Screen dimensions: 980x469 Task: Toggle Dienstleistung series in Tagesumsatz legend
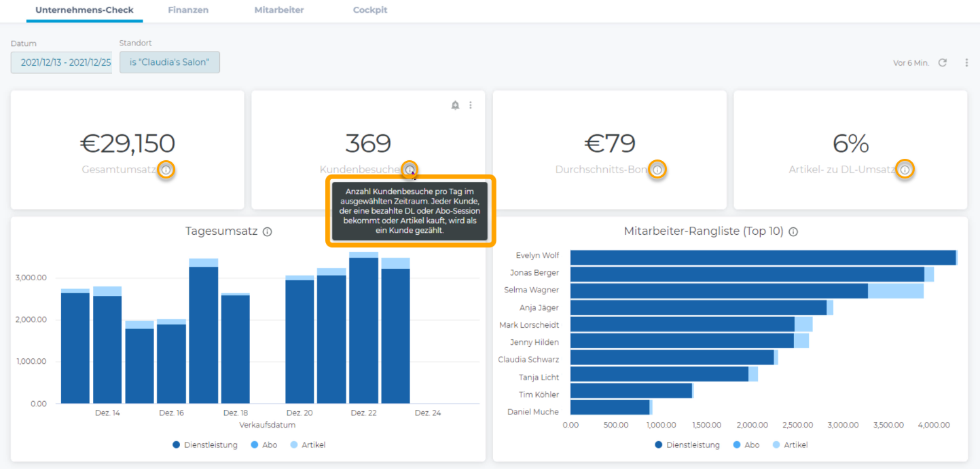[x=205, y=445]
